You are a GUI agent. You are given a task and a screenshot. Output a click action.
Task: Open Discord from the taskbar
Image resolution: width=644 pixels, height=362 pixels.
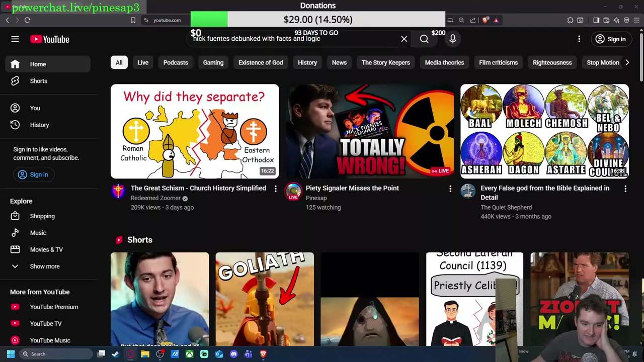233,354
